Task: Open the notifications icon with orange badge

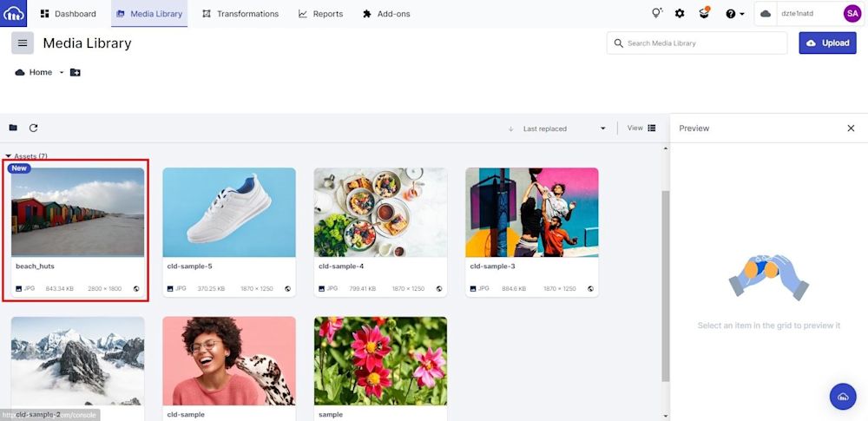Action: point(704,13)
